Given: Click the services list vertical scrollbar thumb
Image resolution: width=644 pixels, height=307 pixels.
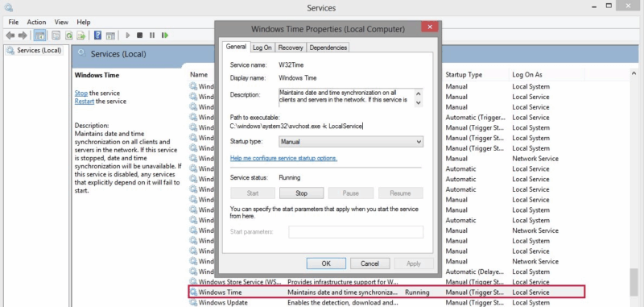Looking at the screenshot, I should coord(634,282).
